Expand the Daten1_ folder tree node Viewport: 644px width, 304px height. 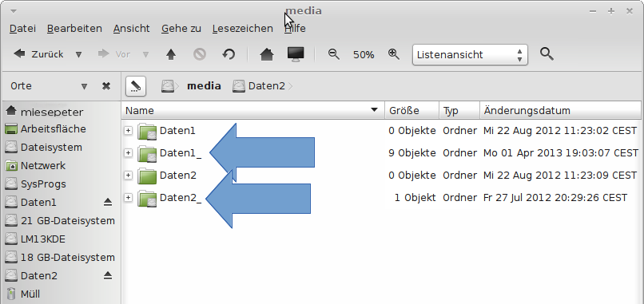pos(129,153)
